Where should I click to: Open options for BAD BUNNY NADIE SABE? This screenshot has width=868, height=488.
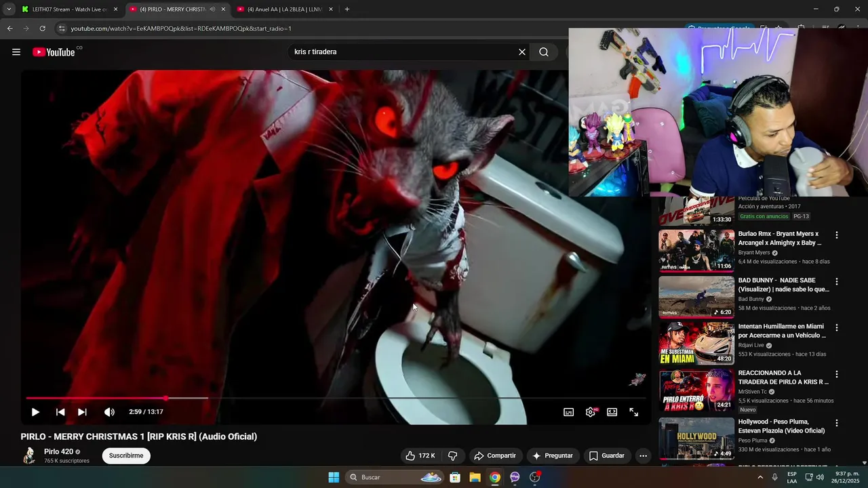pos(836,281)
